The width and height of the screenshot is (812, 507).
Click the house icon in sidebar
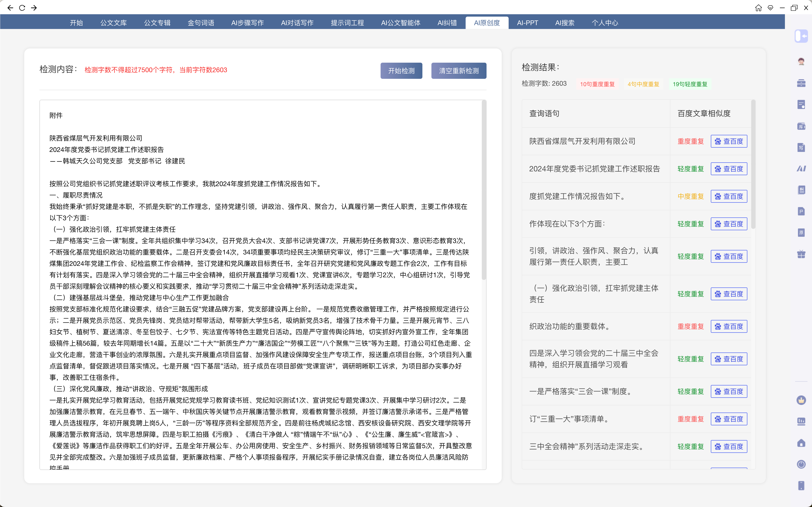[x=801, y=443]
